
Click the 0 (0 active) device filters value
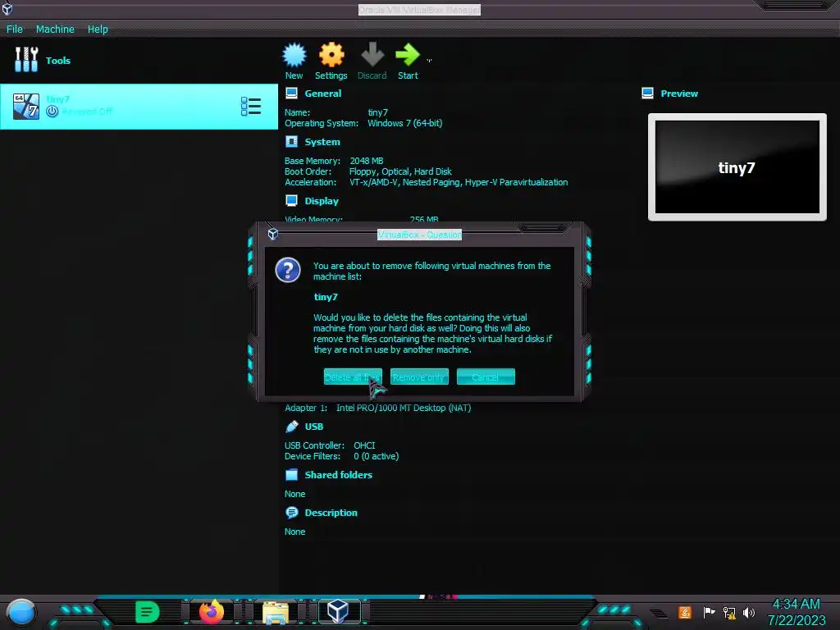(x=376, y=456)
